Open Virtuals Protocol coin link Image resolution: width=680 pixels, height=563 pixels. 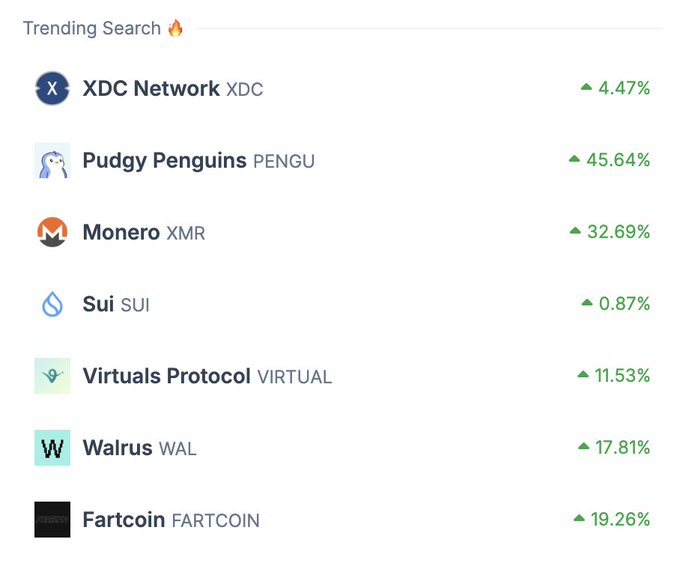click(x=166, y=376)
